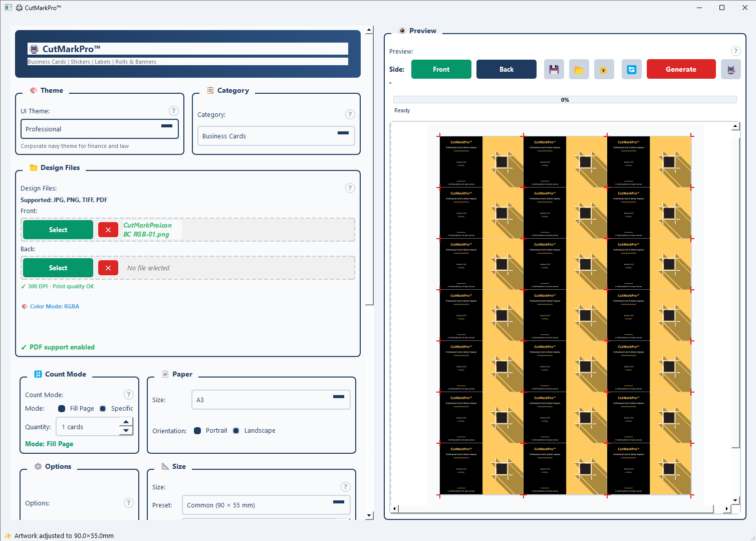Click the padlock icon button

604,69
